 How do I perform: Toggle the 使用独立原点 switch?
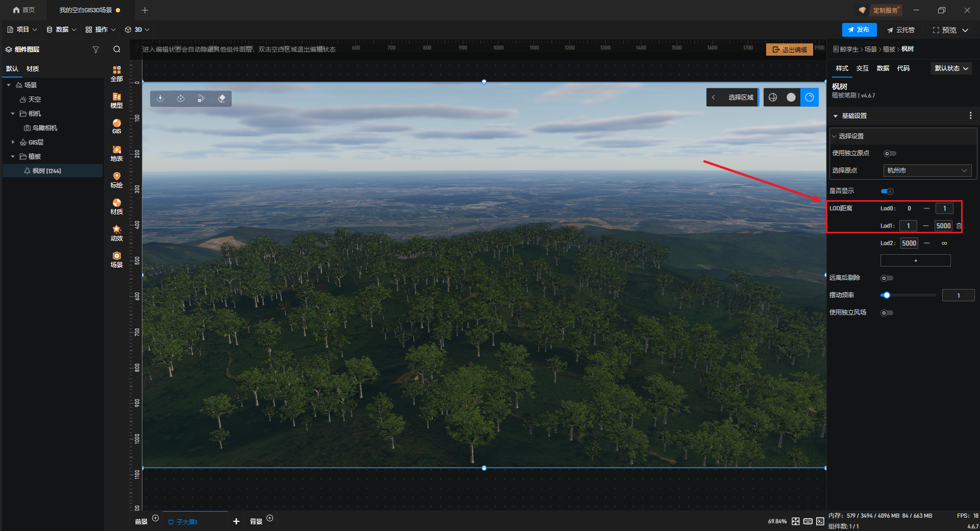point(889,154)
